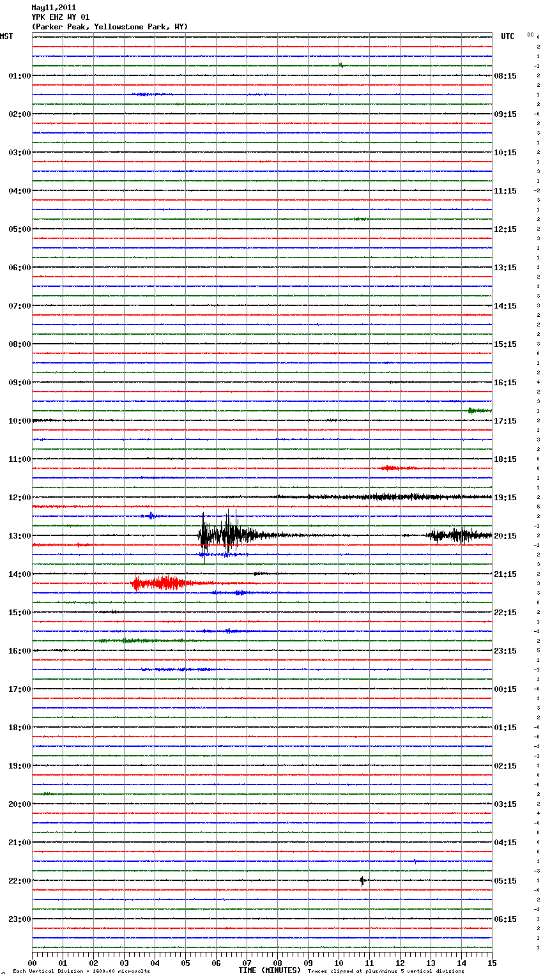Select the 06:00 MST time label
Image resolution: width=543 pixels, height=980 pixels.
(x=20, y=268)
